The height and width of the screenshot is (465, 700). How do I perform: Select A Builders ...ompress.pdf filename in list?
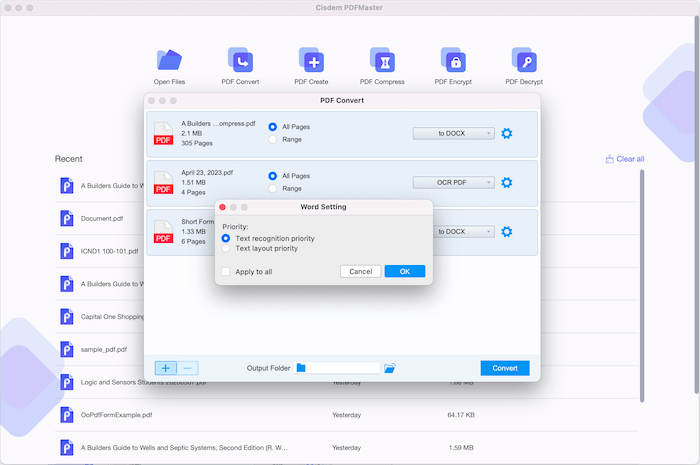click(218, 124)
